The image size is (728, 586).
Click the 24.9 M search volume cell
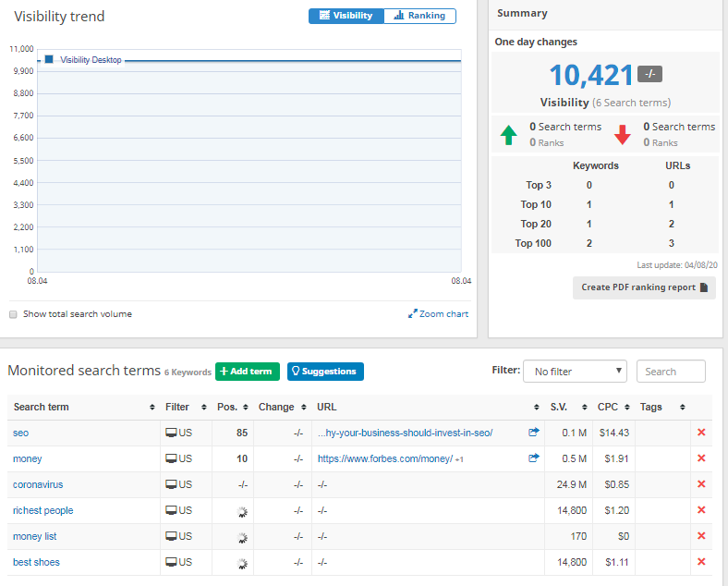[572, 484]
